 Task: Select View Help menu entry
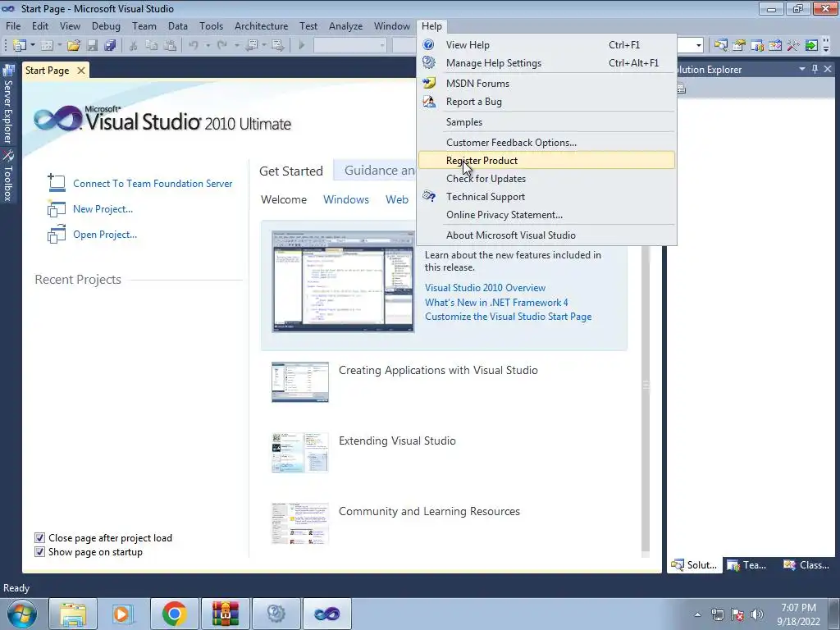pyautogui.click(x=546, y=45)
